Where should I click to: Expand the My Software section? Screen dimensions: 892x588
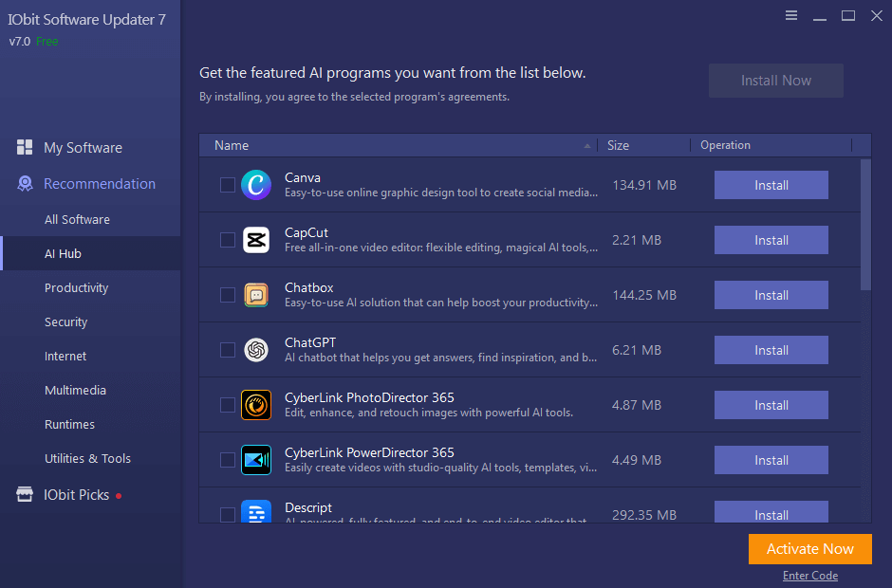point(84,148)
